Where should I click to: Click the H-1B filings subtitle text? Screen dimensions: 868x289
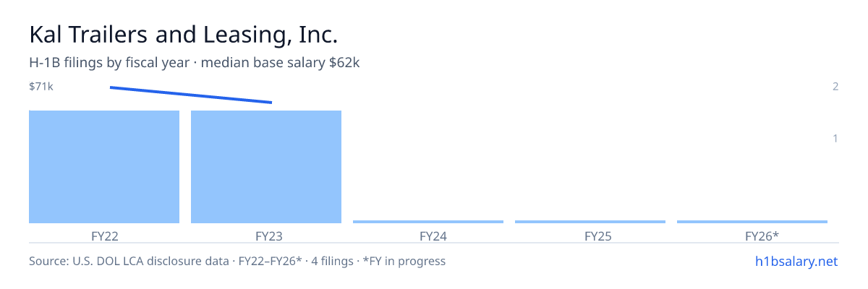click(109, 63)
